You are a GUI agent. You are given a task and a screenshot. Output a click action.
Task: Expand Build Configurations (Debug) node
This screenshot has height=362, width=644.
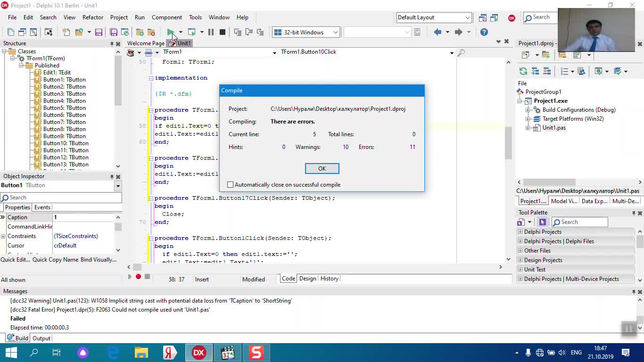528,110
